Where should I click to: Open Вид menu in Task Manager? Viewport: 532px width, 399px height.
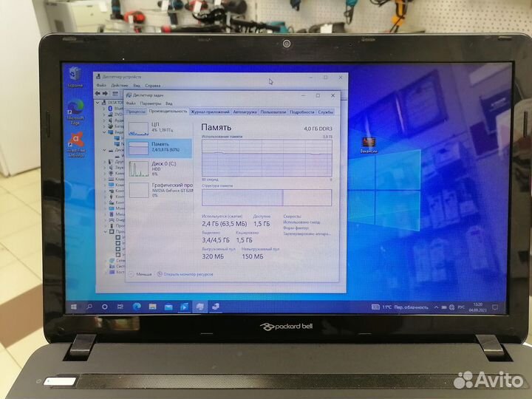(x=169, y=103)
